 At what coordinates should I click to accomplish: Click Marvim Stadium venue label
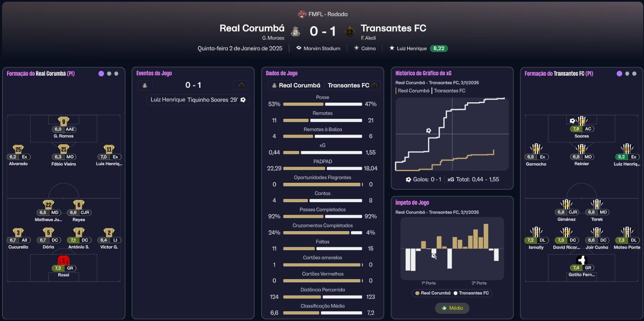[322, 48]
